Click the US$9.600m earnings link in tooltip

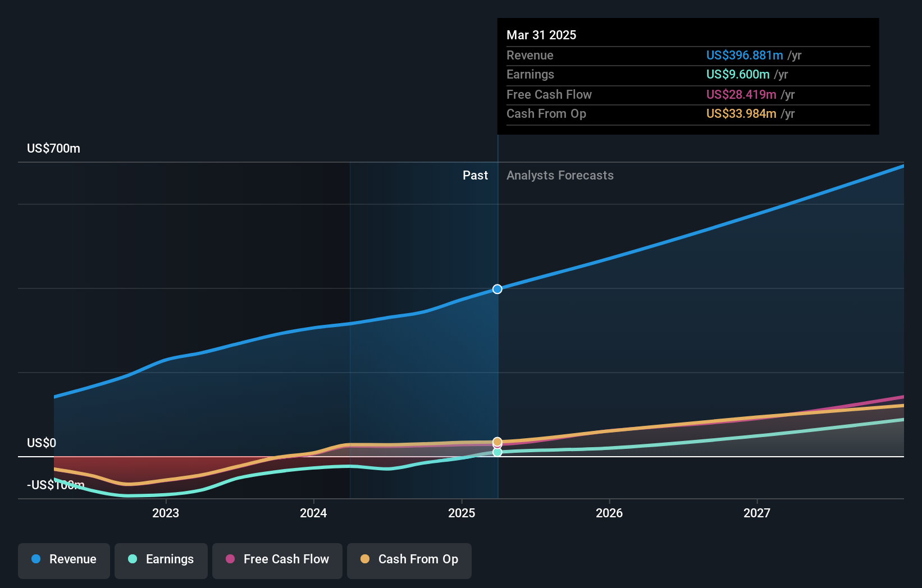[x=737, y=75]
